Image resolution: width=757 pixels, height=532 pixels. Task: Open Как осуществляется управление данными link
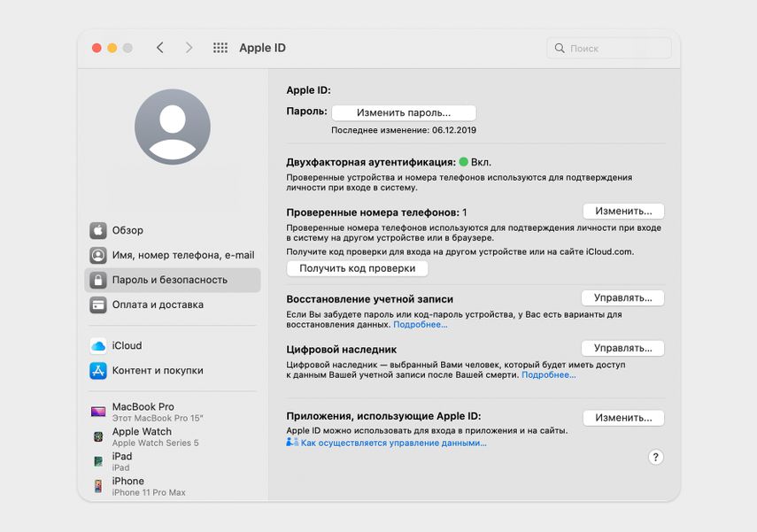pyautogui.click(x=393, y=443)
